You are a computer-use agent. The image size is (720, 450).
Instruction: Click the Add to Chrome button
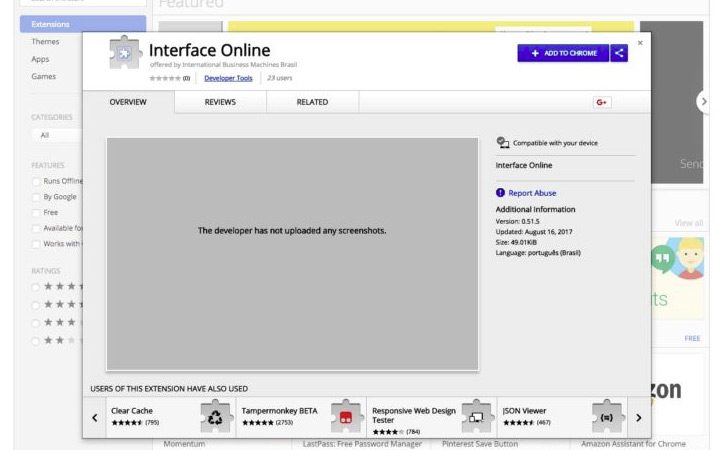click(x=563, y=53)
